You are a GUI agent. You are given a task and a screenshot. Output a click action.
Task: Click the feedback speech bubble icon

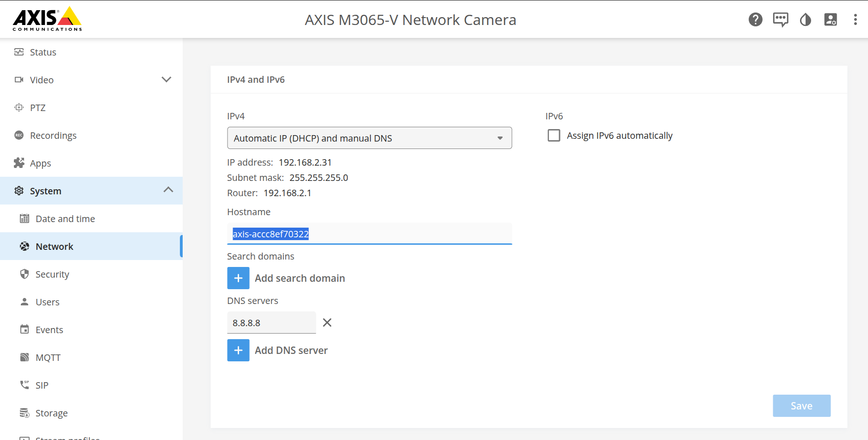(x=780, y=19)
